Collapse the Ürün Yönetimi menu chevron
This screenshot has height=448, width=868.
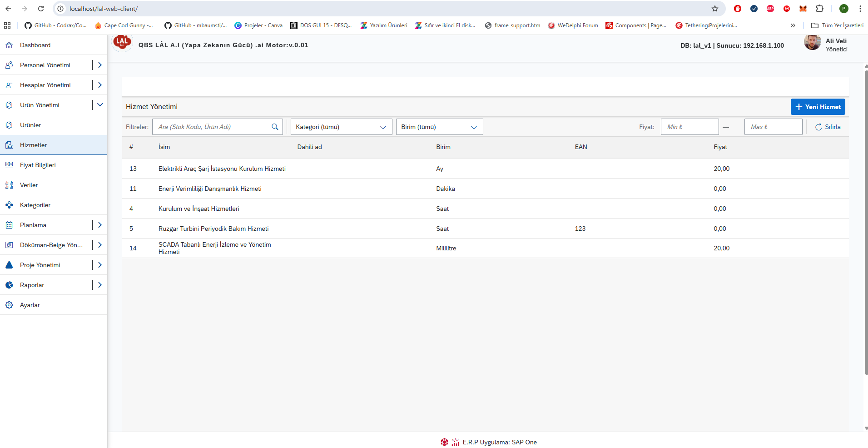tap(100, 105)
